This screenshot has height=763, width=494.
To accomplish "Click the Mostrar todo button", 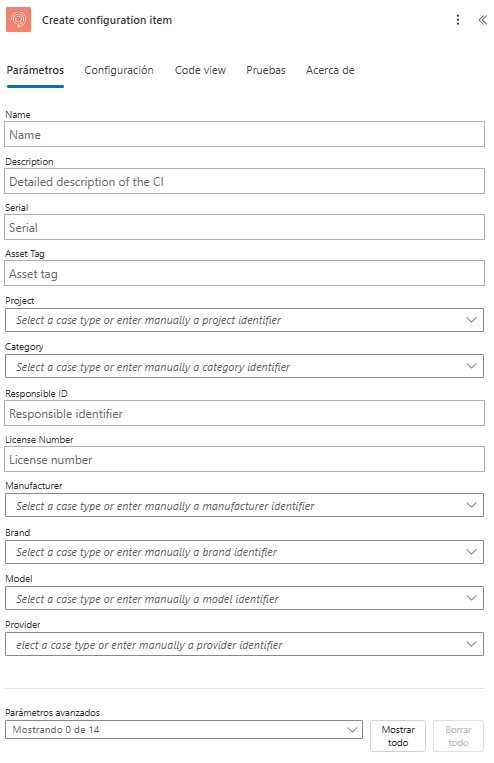I will pyautogui.click(x=398, y=736).
